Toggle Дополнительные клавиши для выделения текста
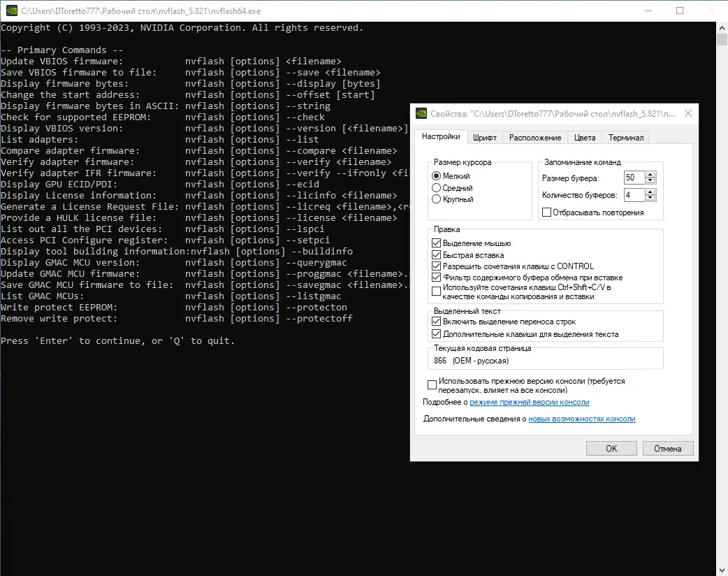Screen dimensions: 728x576 point(436,334)
